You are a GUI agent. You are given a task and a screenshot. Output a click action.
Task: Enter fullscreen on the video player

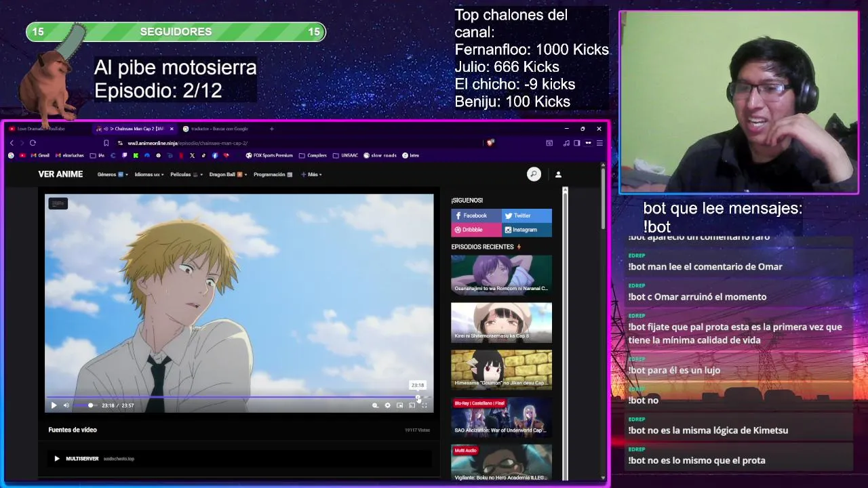click(x=424, y=405)
